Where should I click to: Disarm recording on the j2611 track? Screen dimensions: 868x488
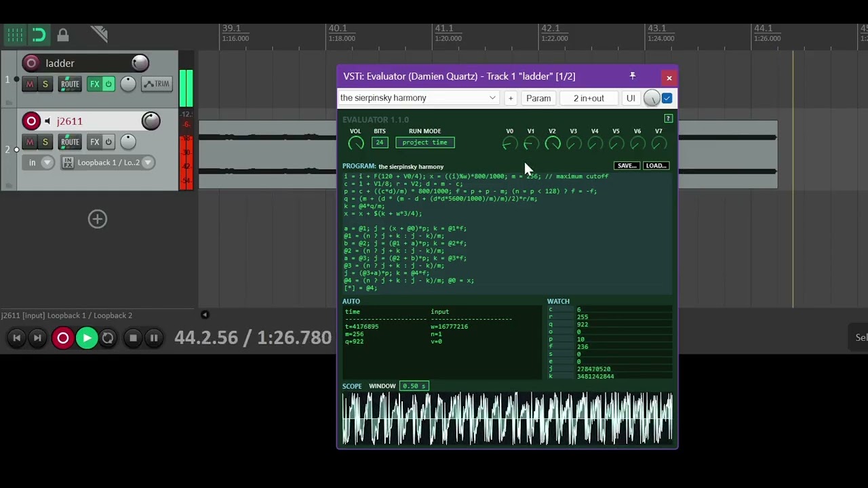tap(31, 121)
